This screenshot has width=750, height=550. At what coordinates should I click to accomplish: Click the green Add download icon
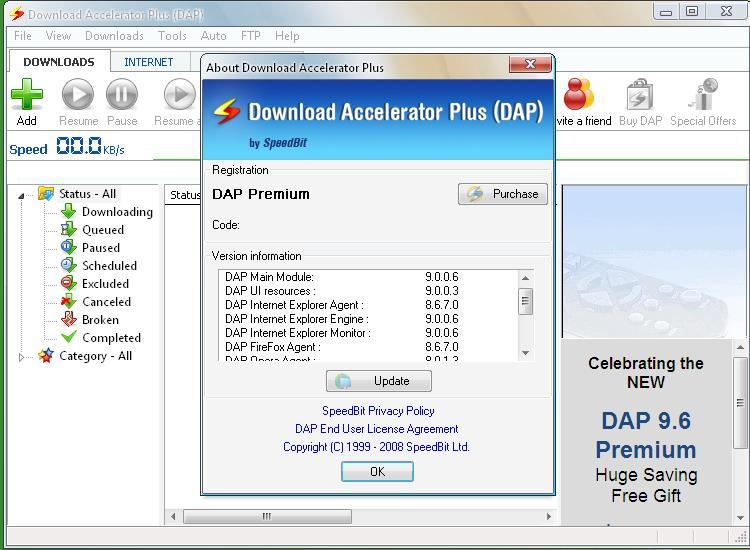27,94
